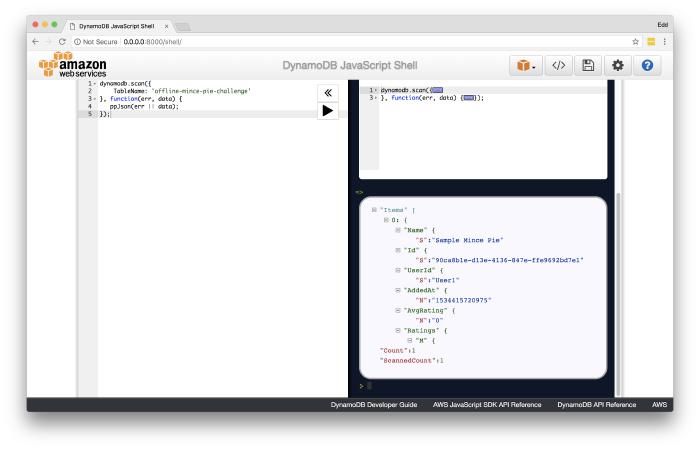Click the "ScannedCount":1 entry
This screenshot has height=450, width=700.
coord(412,360)
